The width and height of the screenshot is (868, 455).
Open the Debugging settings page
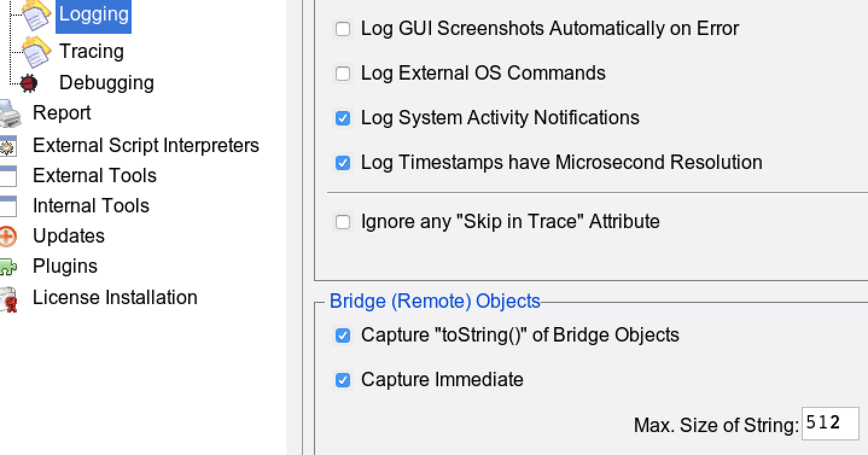[106, 83]
